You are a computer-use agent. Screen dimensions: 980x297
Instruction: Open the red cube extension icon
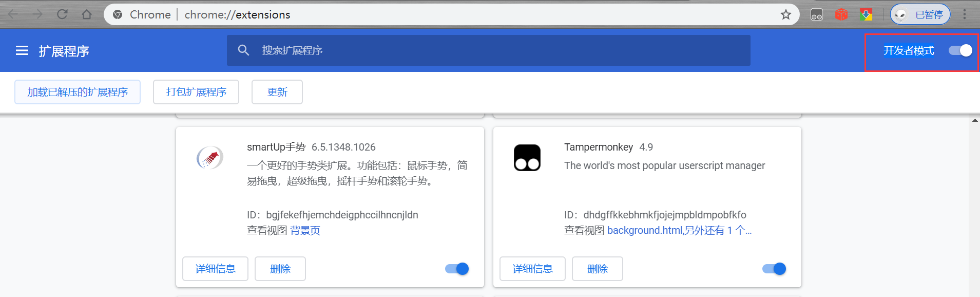841,14
